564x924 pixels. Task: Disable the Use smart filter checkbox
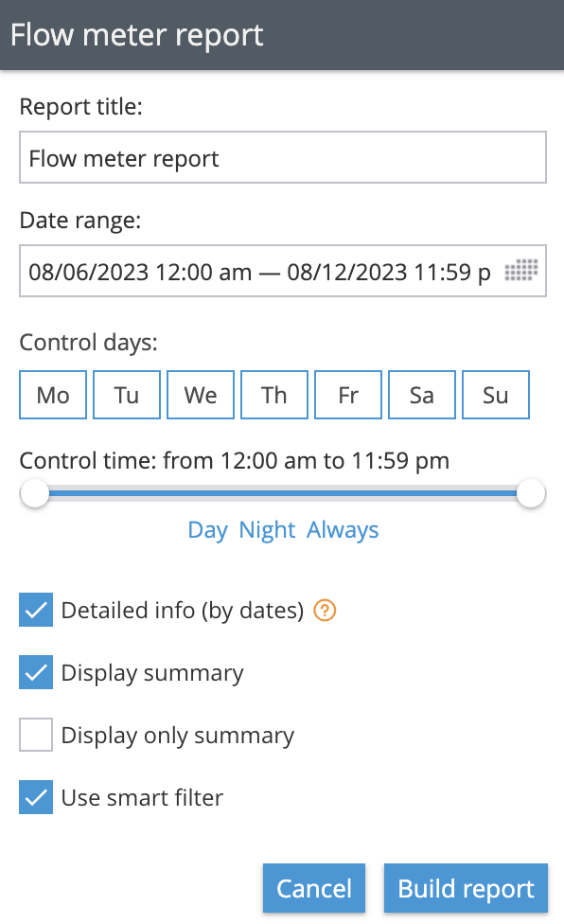pos(36,797)
